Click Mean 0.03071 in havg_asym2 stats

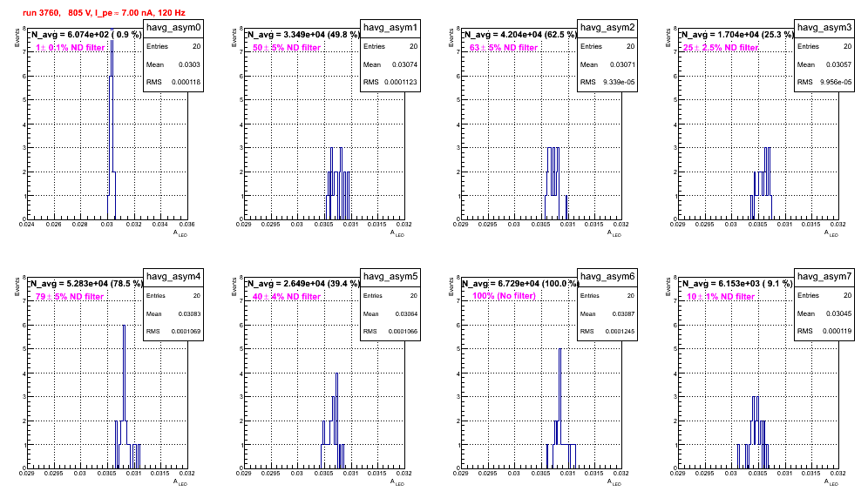tap(607, 64)
